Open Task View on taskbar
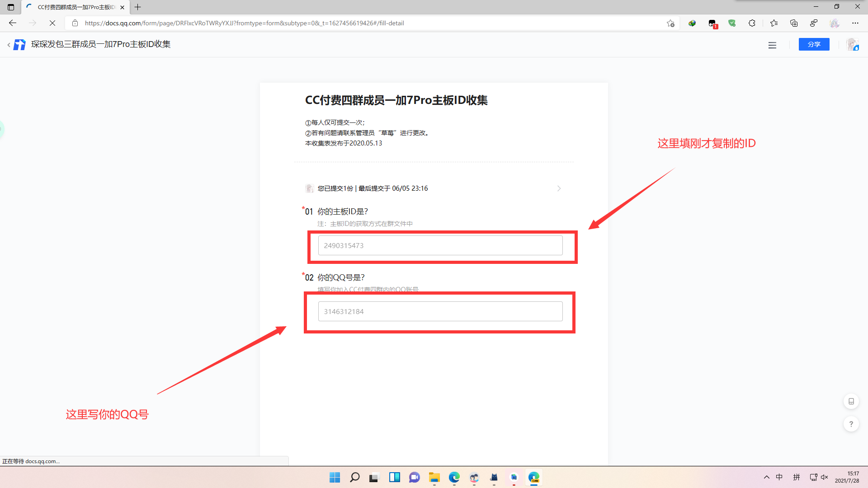The height and width of the screenshot is (488, 868). (374, 477)
